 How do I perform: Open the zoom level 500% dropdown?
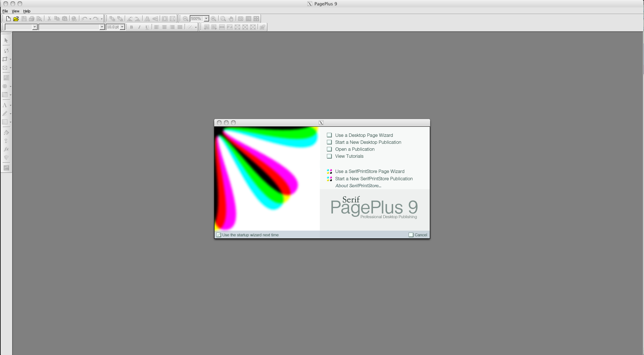(206, 19)
